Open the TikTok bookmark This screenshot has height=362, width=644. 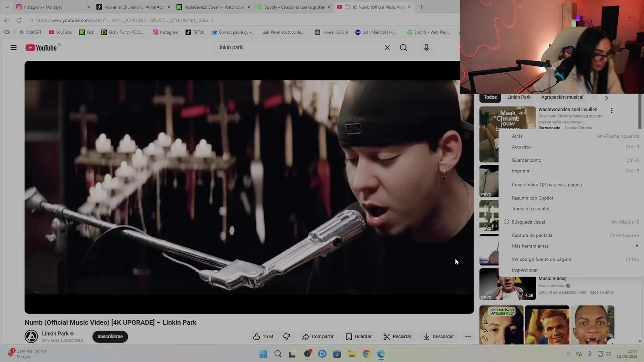[x=195, y=32]
